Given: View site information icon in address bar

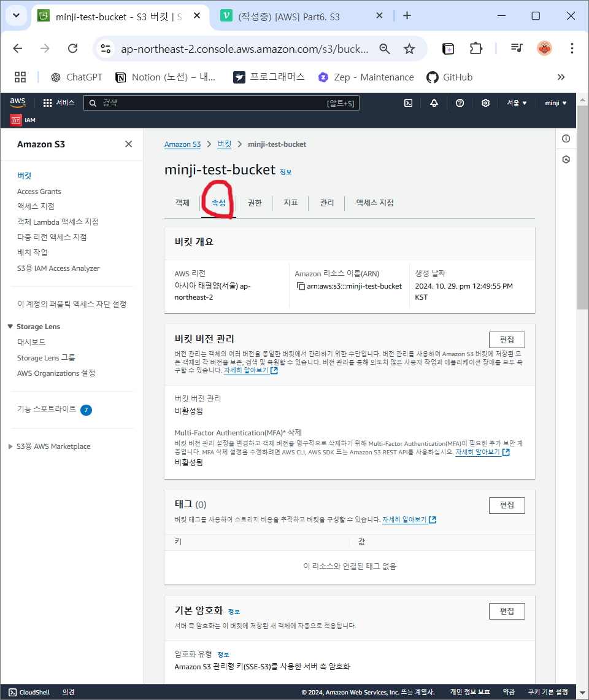Looking at the screenshot, I should 106,49.
